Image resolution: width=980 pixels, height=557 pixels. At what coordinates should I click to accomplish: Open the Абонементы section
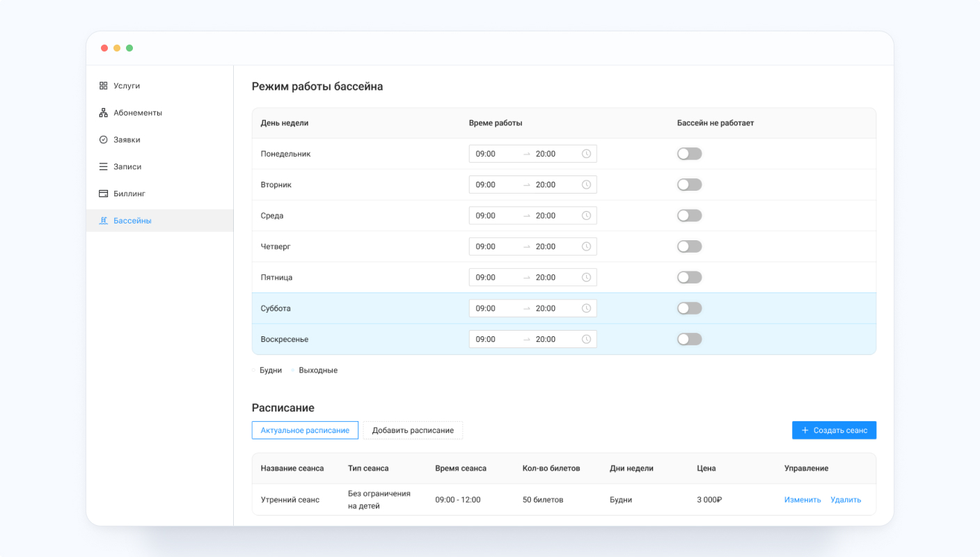click(159, 113)
